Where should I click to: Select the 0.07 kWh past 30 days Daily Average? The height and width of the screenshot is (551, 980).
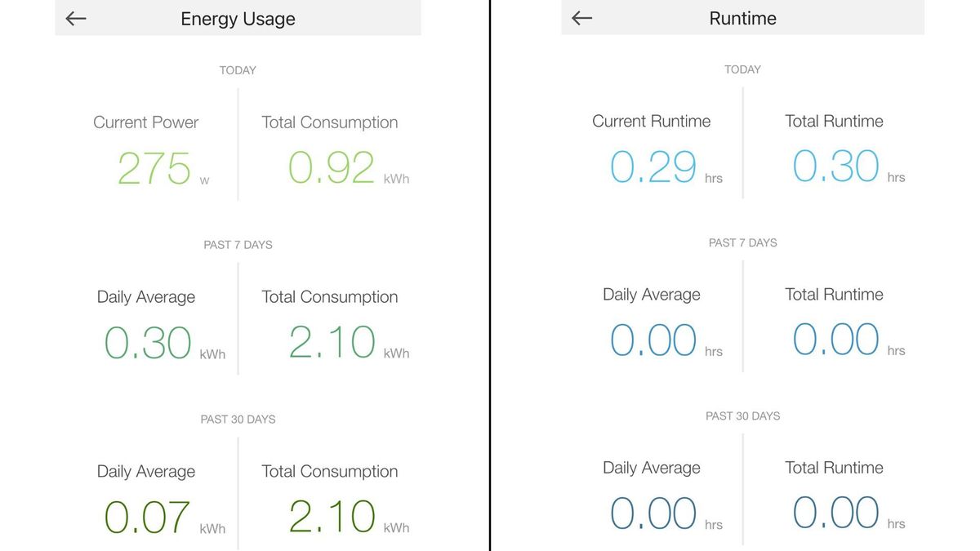[x=148, y=518]
